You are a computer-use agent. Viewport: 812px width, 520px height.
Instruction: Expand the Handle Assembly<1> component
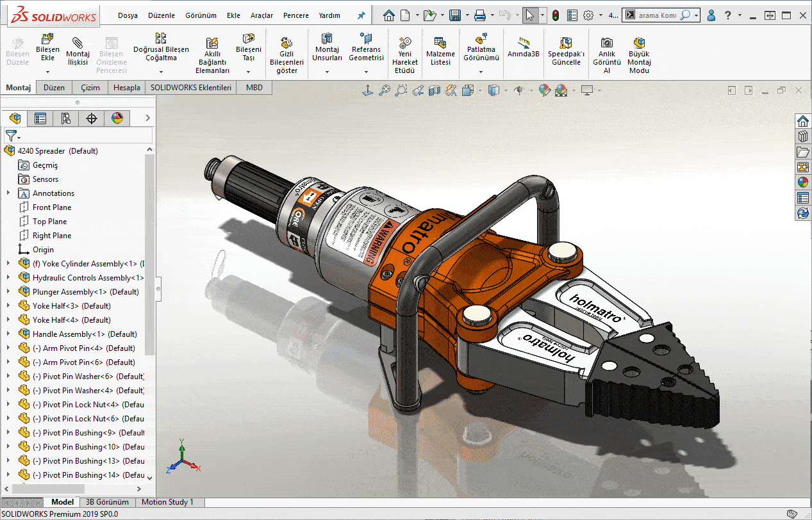click(x=8, y=334)
